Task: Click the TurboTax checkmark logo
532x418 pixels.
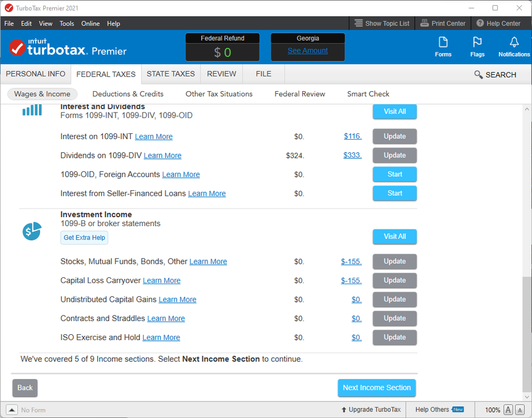Action: (x=17, y=47)
